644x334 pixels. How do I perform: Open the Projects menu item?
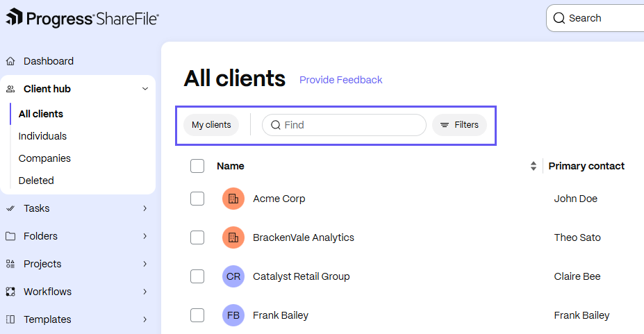coord(42,264)
